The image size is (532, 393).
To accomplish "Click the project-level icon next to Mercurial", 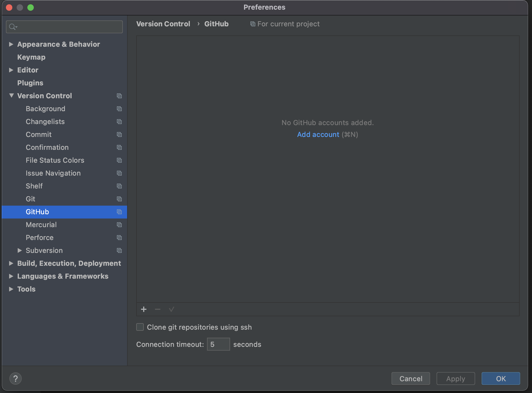I will [119, 225].
